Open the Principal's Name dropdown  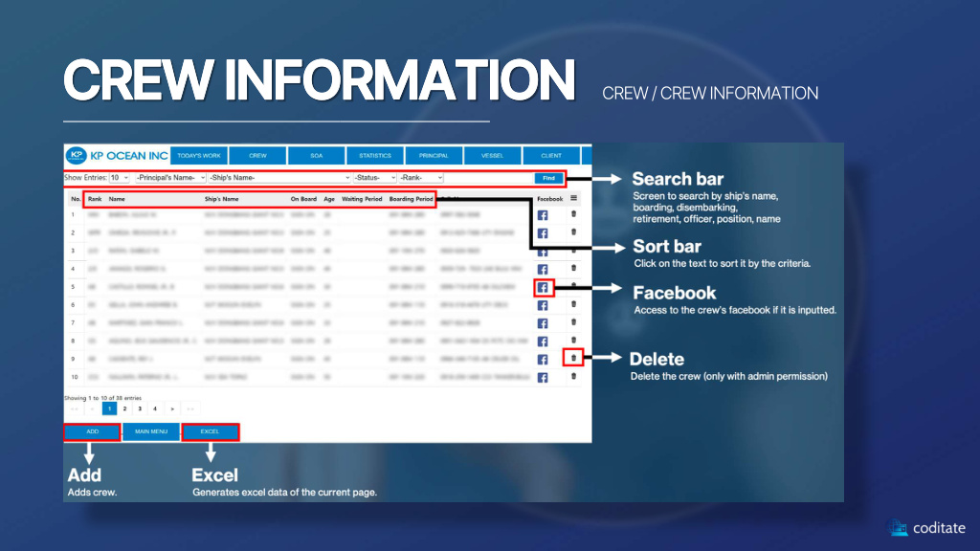tap(170, 178)
